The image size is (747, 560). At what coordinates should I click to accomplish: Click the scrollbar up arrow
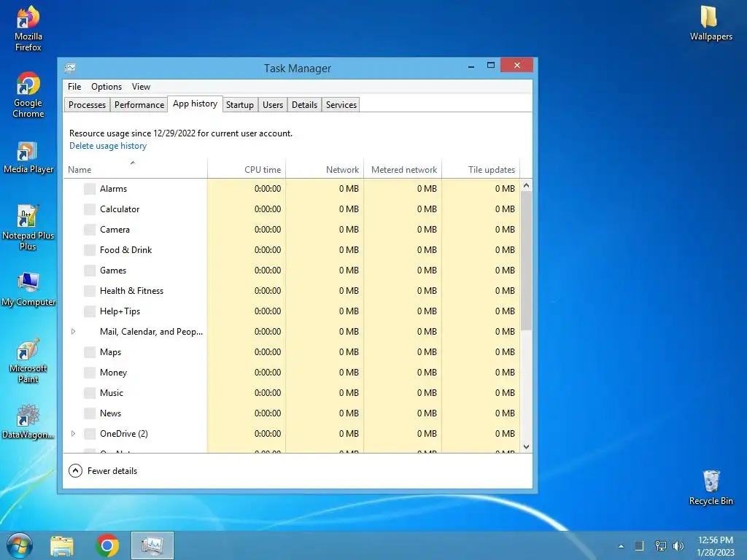click(527, 185)
